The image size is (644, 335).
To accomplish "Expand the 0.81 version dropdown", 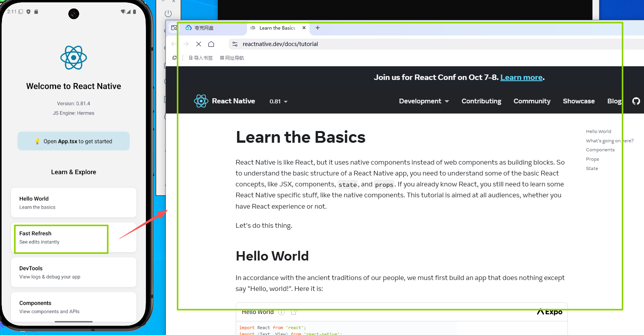I will pyautogui.click(x=278, y=101).
